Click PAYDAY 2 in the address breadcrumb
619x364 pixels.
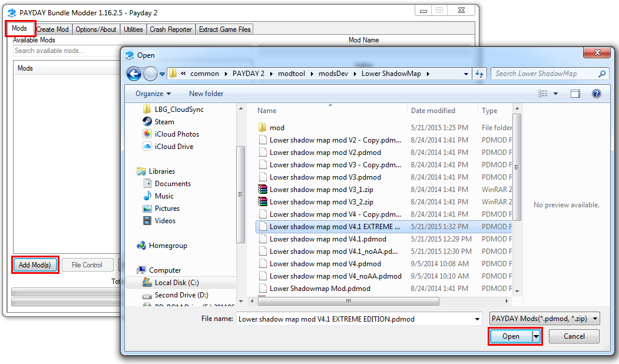[x=249, y=74]
